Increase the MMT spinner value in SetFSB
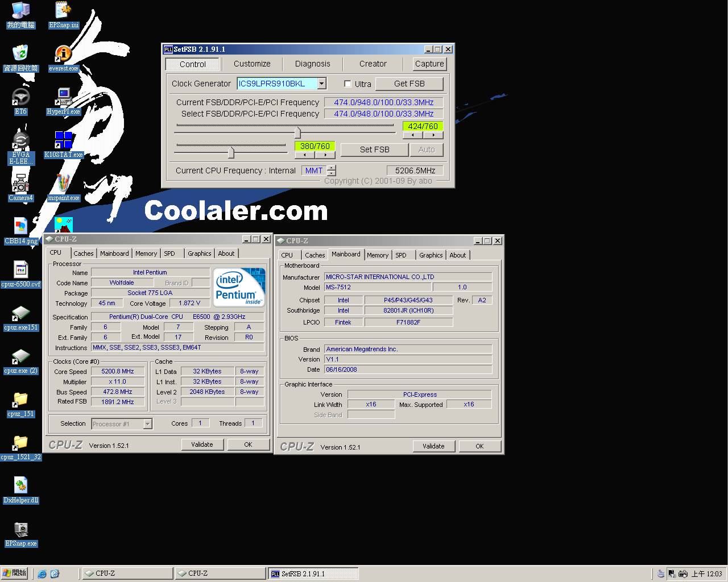This screenshot has width=728, height=582. click(x=332, y=168)
